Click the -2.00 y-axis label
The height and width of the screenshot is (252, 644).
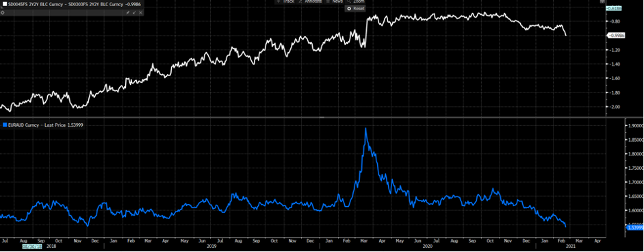[614, 107]
